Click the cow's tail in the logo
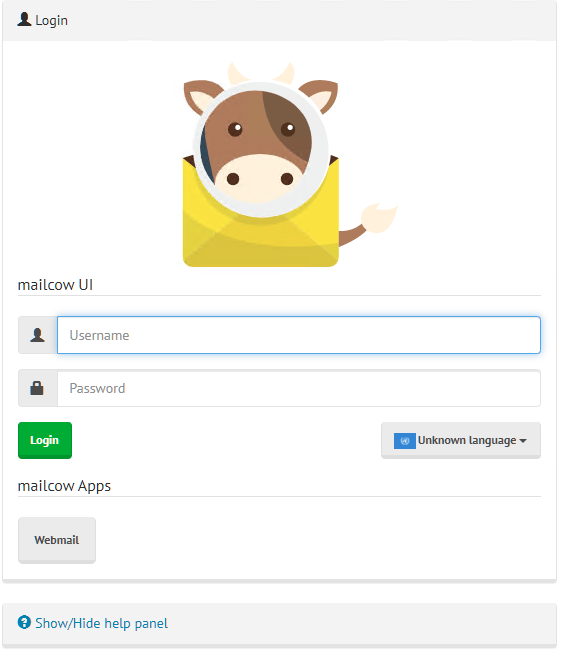Viewport: 562px width, 654px height. [x=368, y=223]
